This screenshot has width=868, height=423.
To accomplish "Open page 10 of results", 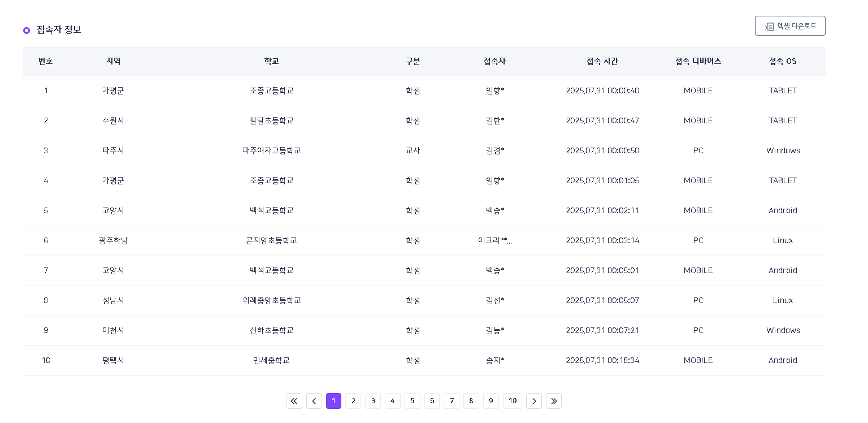I will pos(512,401).
